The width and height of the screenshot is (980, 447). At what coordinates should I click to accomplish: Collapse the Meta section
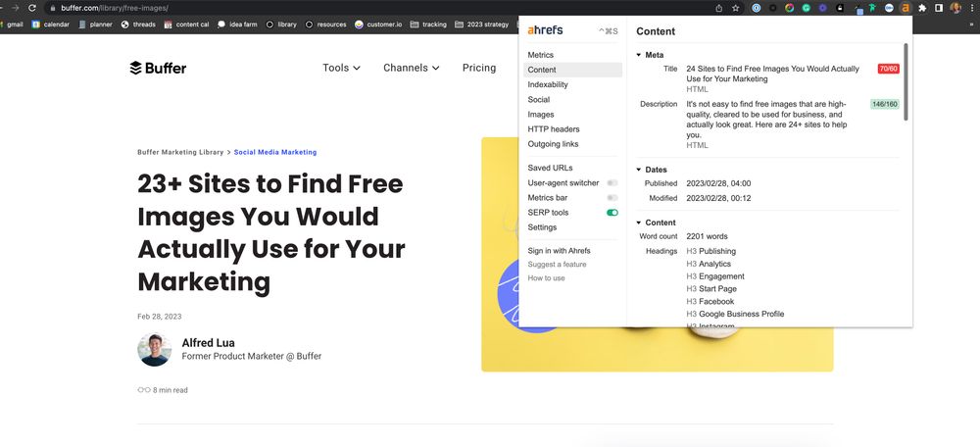639,55
